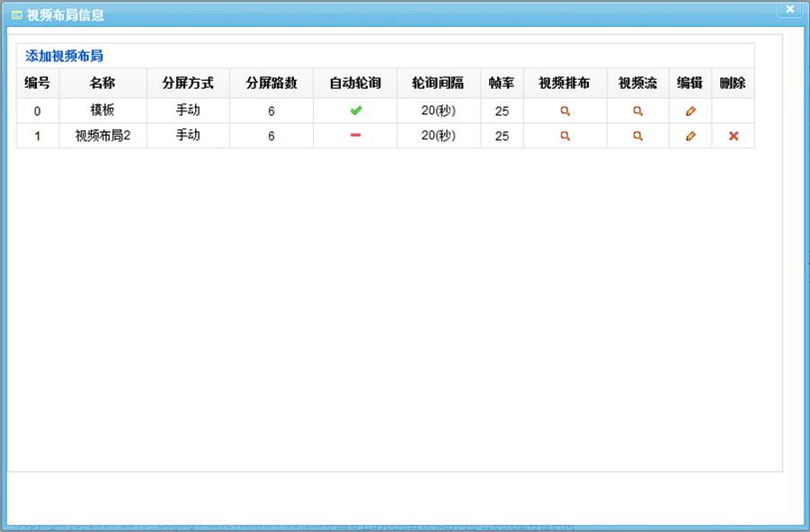This screenshot has width=810, height=532.
Task: Click the 添加视频布局 link
Action: [x=64, y=56]
